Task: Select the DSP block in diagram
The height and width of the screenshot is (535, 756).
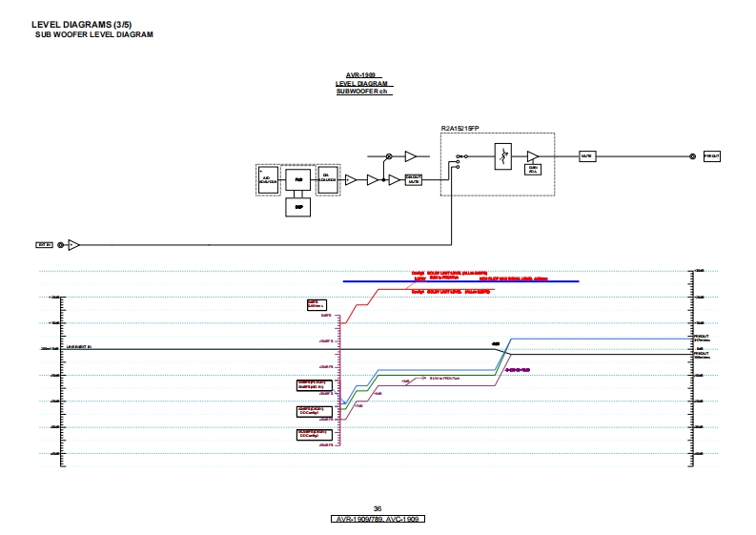Action: 298,206
